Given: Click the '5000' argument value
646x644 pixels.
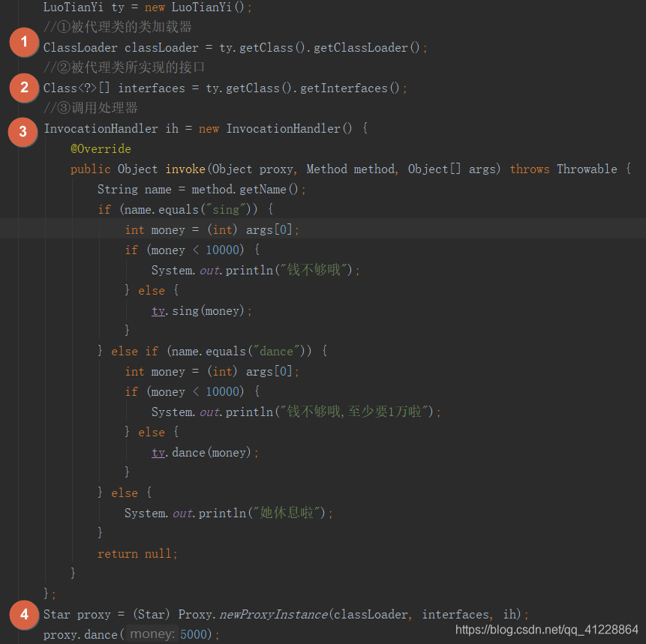Looking at the screenshot, I should coord(194,634).
